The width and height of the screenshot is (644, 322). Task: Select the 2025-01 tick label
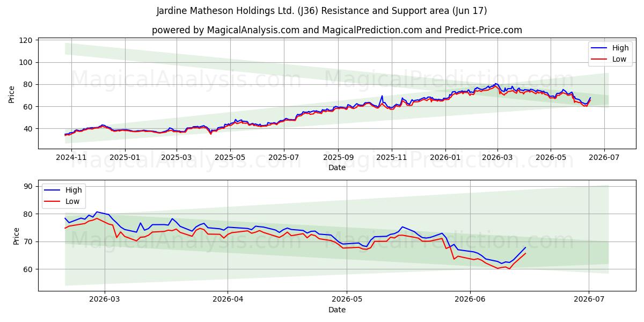125,158
